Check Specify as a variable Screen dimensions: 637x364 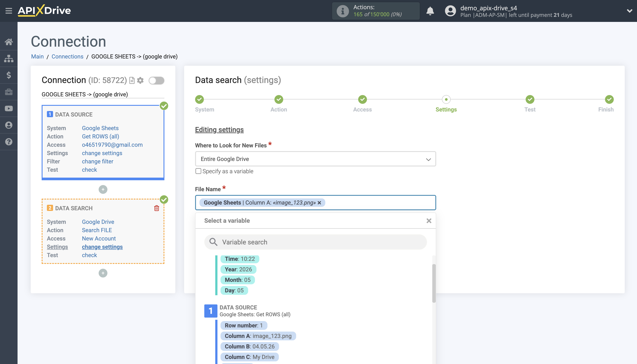(198, 171)
